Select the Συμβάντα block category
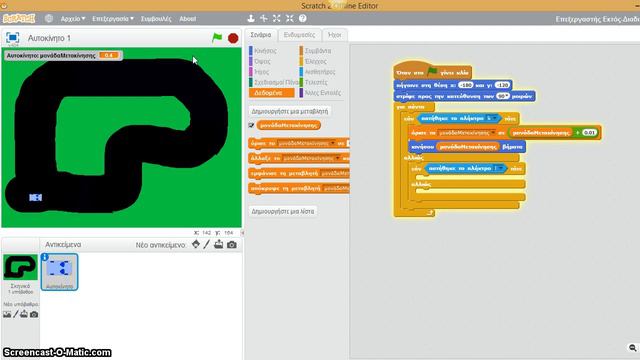640x360 pixels. point(318,51)
